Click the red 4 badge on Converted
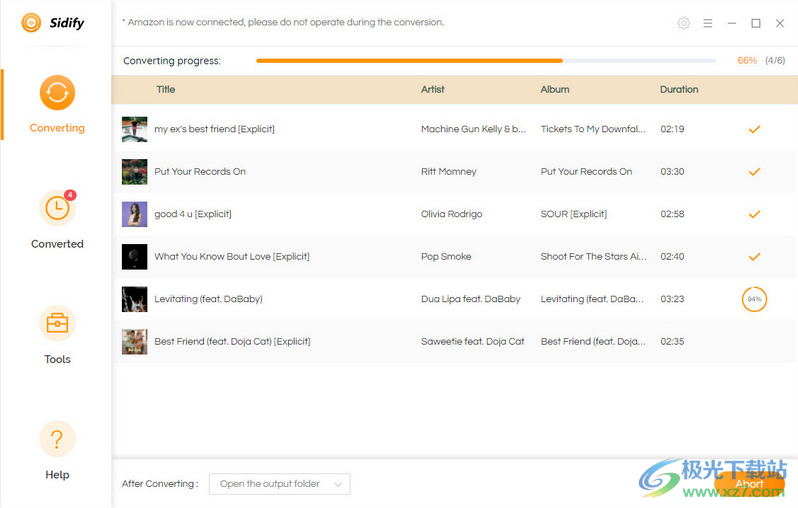 70,195
